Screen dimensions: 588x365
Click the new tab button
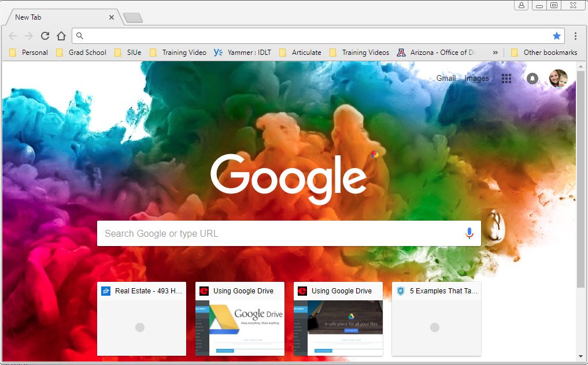[x=133, y=18]
